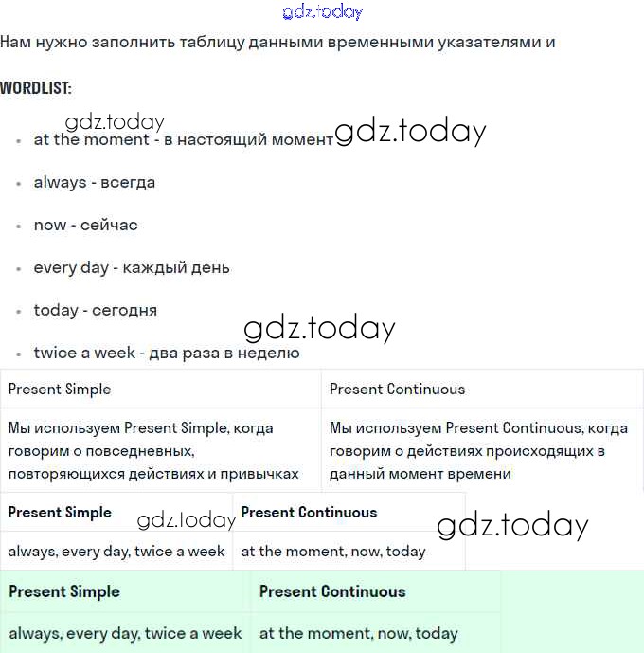Viewport: 644px width, 653px height.
Task: Click the "at the moment - в настоящий момент" item
Action: (x=183, y=139)
